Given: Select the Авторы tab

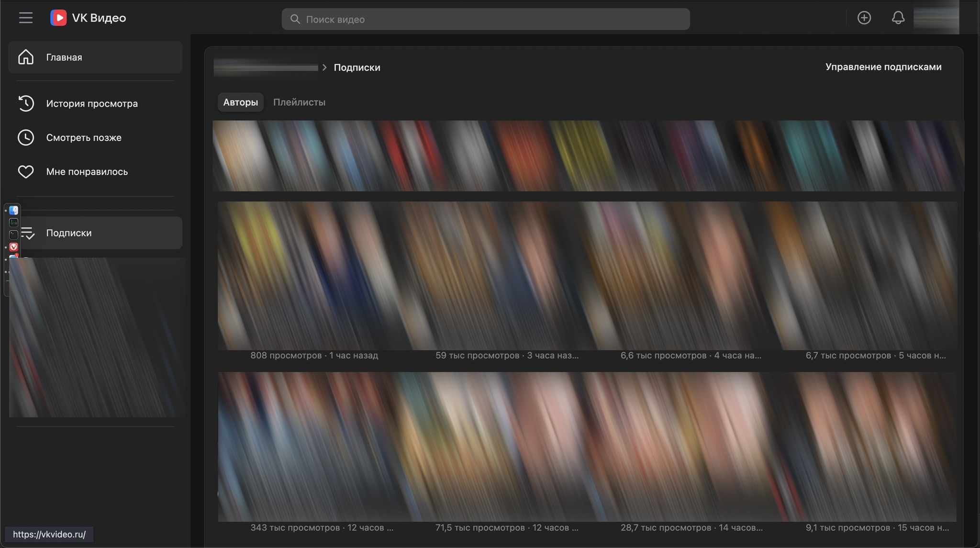Looking at the screenshot, I should [240, 102].
